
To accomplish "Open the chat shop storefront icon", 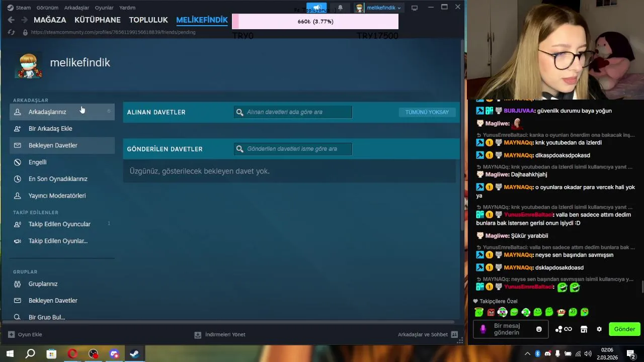I will (x=584, y=329).
